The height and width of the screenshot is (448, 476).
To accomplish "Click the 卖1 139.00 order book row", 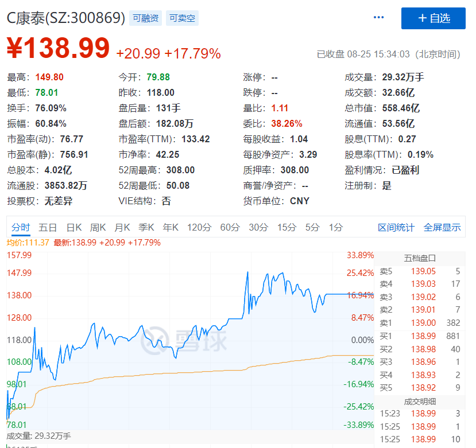I will [420, 323].
